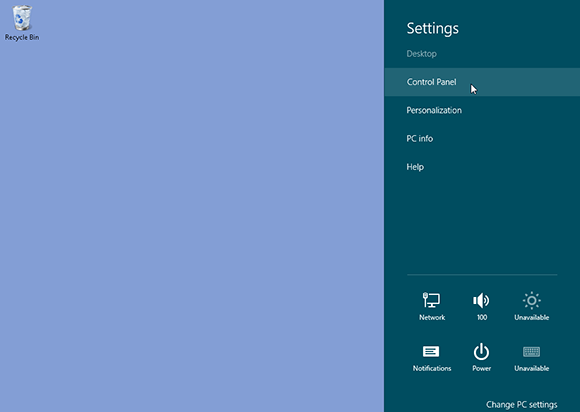Click the Network text label
The height and width of the screenshot is (412, 580).
[432, 317]
